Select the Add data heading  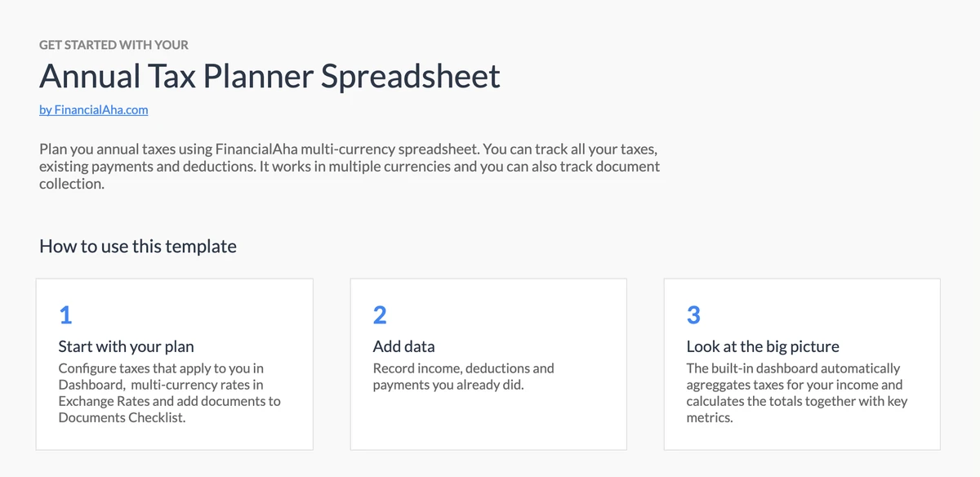403,346
